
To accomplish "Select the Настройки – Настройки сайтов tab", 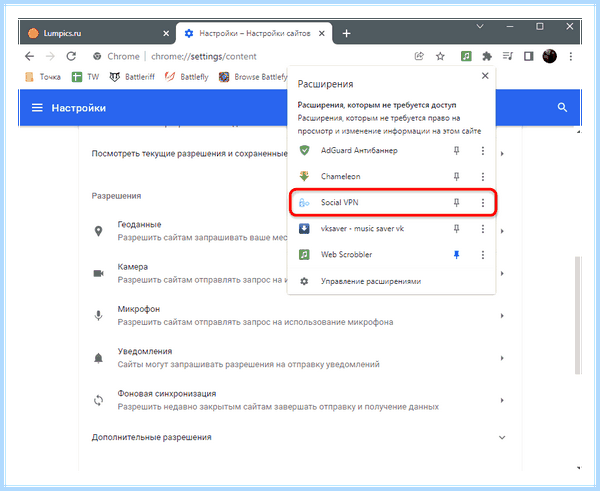I will tap(254, 33).
